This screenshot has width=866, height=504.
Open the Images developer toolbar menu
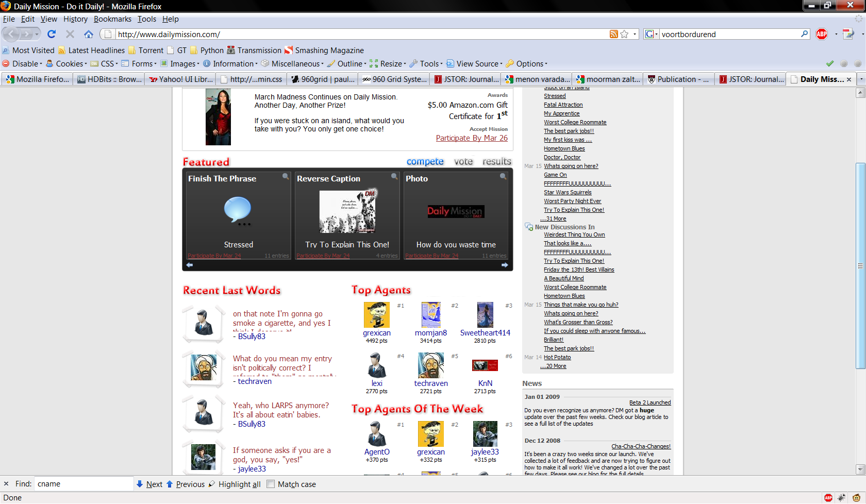point(180,64)
